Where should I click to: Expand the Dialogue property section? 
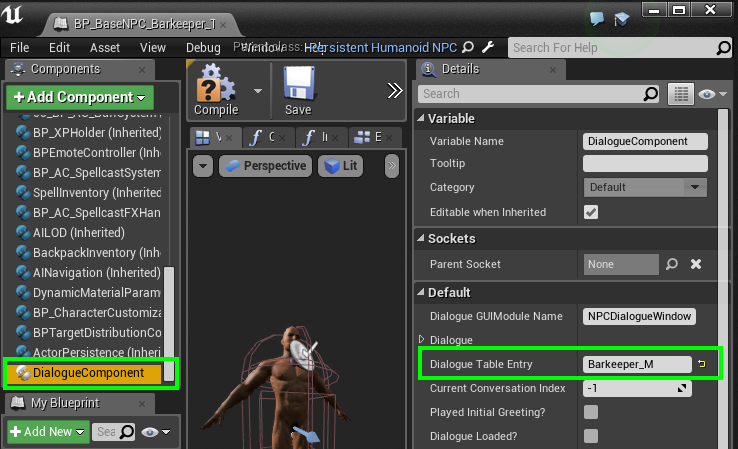pos(421,340)
